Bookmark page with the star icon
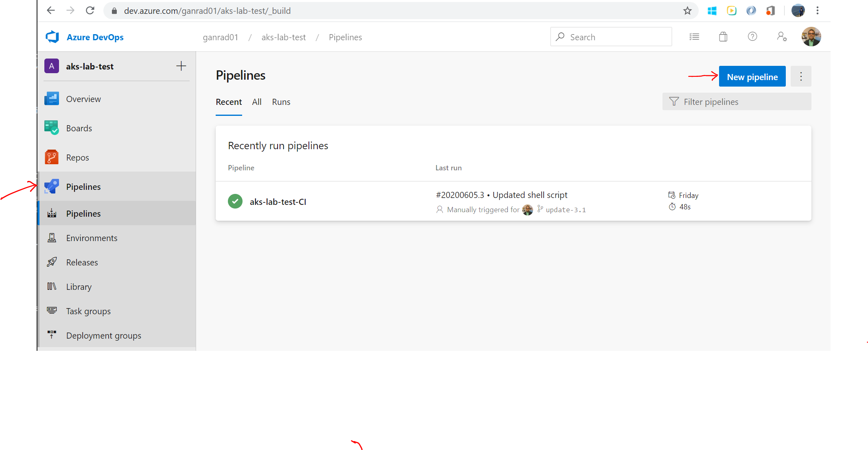 (687, 11)
